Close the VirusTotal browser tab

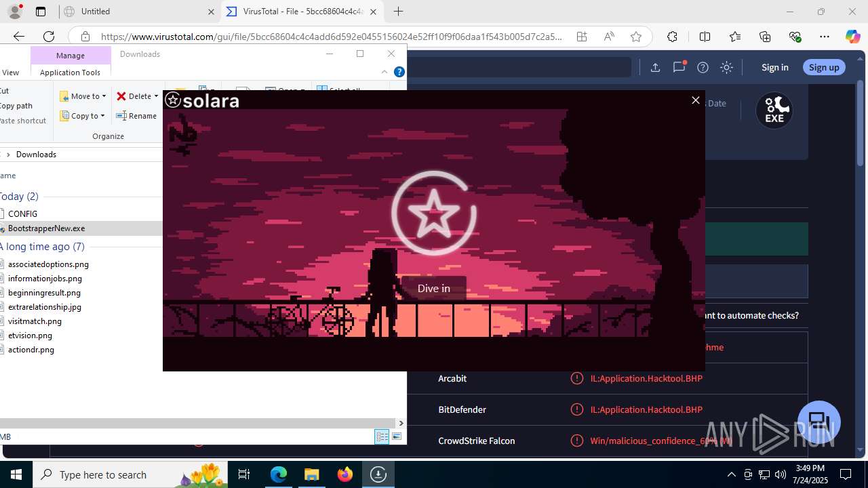click(x=373, y=12)
